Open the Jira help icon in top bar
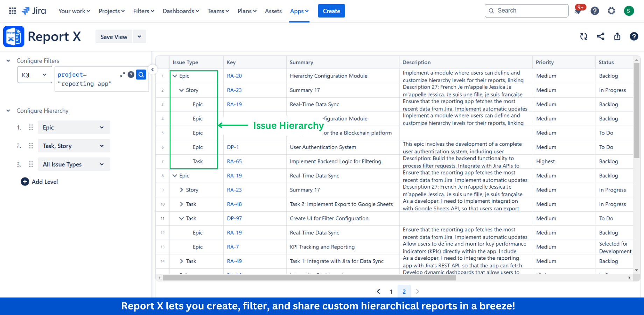 coord(595,11)
